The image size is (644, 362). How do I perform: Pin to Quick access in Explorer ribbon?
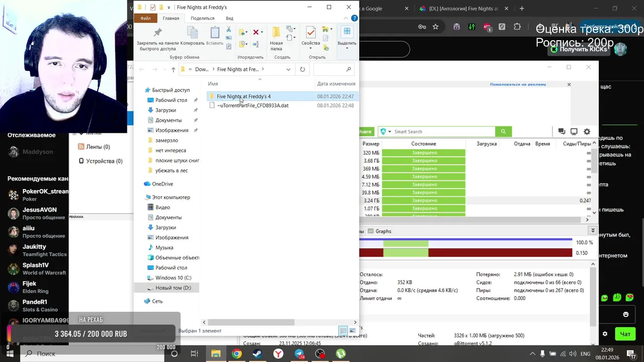[157, 39]
